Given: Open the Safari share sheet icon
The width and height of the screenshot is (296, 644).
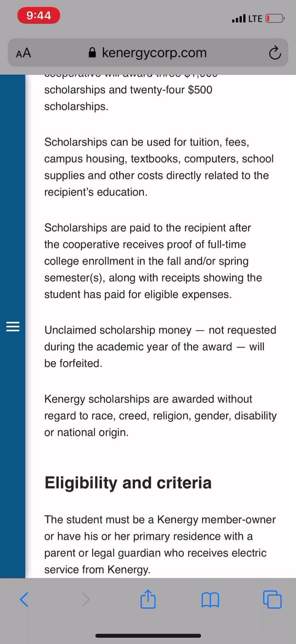Looking at the screenshot, I should (148, 598).
